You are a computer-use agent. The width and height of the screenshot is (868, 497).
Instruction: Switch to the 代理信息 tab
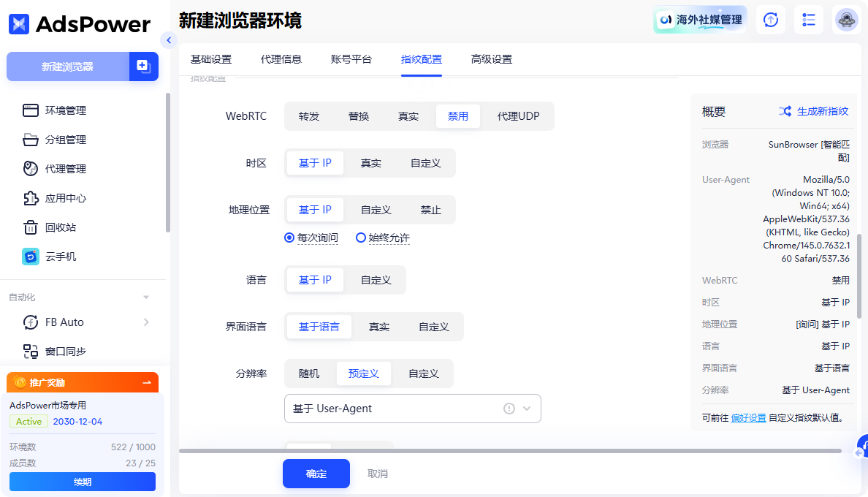281,59
